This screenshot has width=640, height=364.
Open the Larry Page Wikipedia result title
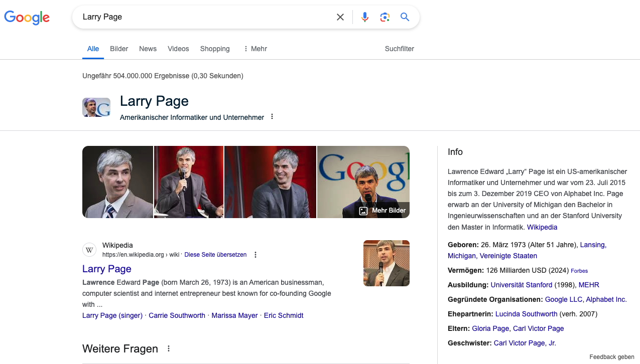[x=107, y=269]
